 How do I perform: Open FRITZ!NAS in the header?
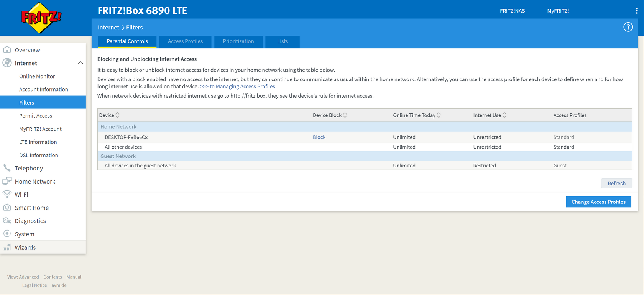[x=512, y=11]
